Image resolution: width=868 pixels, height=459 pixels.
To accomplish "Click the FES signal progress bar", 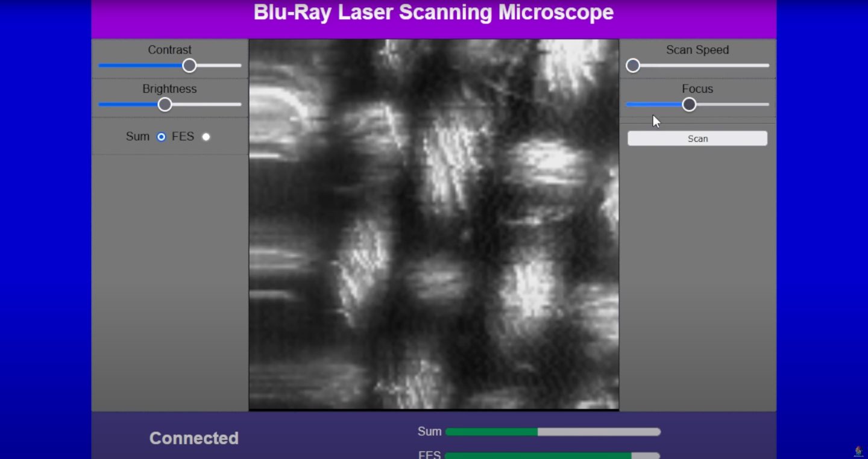I will tap(553, 455).
